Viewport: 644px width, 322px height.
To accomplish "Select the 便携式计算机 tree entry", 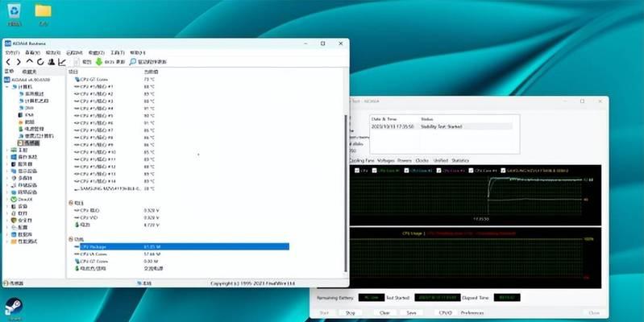I will [36, 136].
